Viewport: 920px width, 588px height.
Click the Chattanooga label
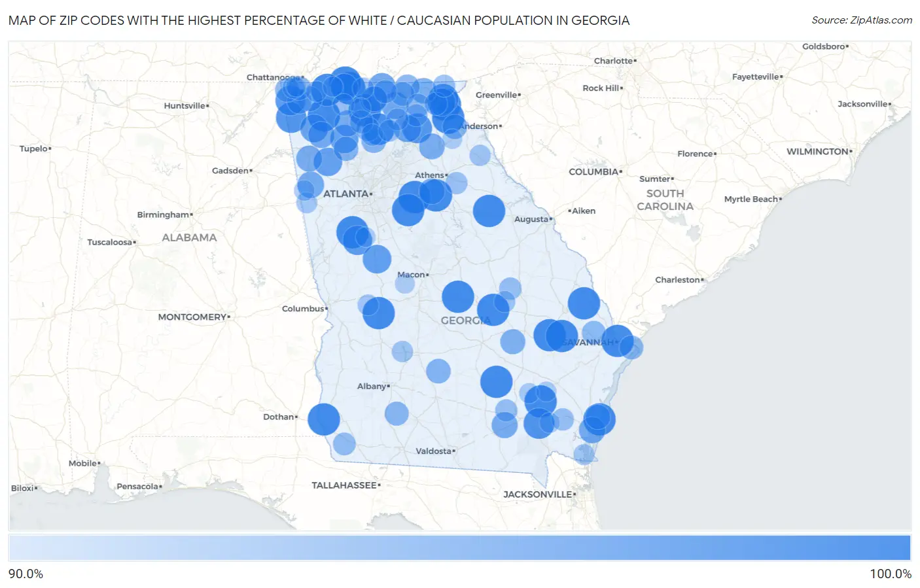click(x=273, y=77)
